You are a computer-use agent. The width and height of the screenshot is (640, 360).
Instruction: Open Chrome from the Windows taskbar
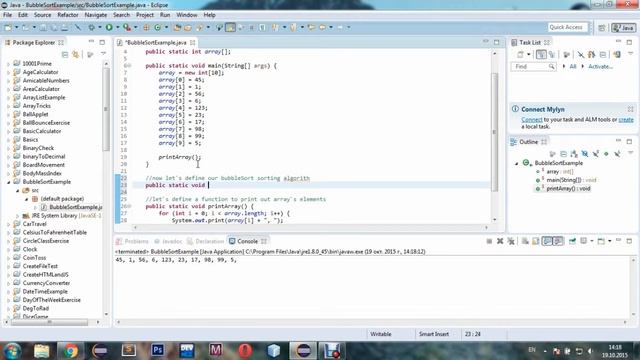70,351
